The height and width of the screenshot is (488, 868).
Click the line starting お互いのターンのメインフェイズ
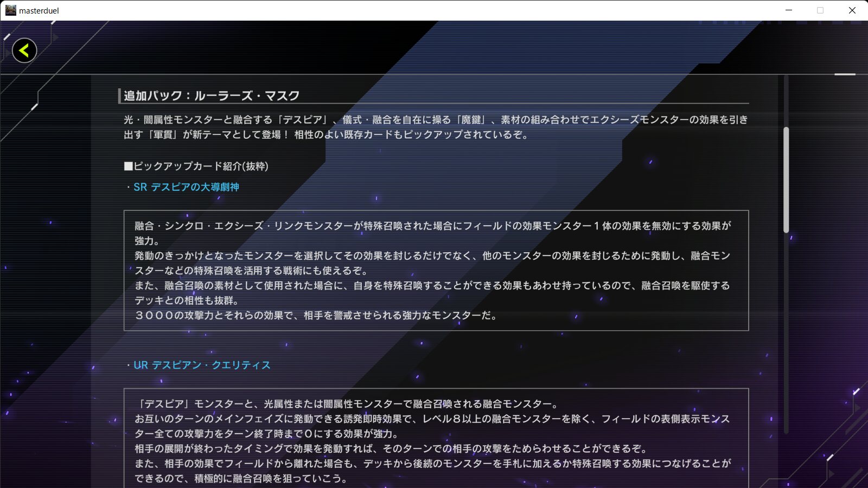[x=432, y=419]
